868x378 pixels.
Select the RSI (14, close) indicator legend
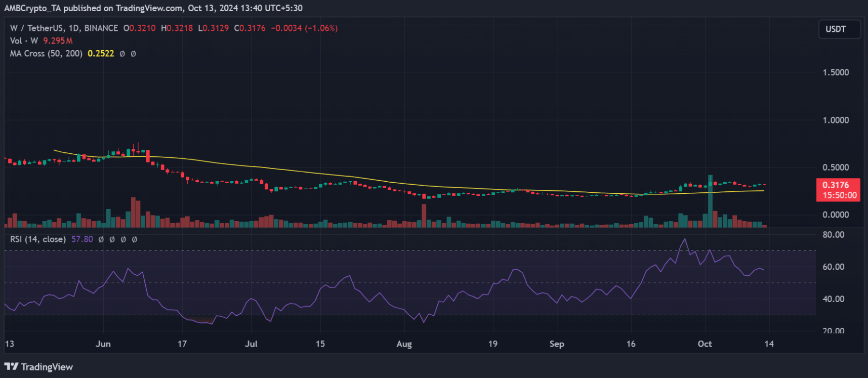(38, 239)
